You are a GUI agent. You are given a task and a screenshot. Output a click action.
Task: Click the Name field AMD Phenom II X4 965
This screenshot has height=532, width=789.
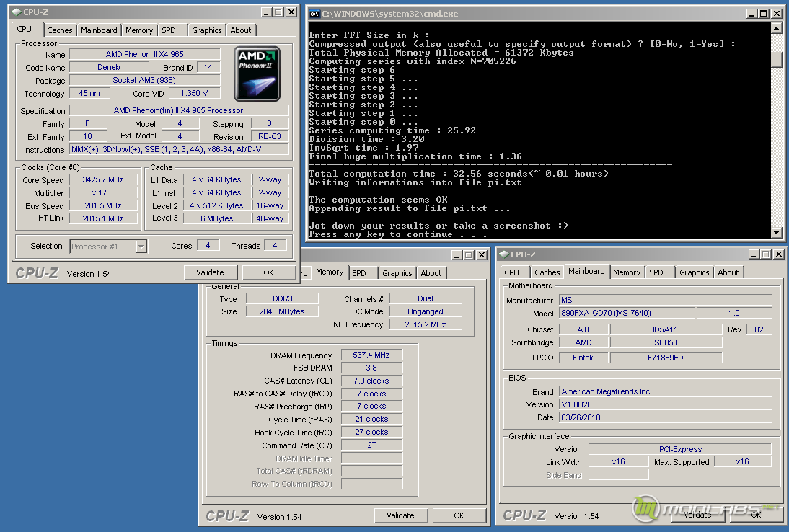point(145,54)
